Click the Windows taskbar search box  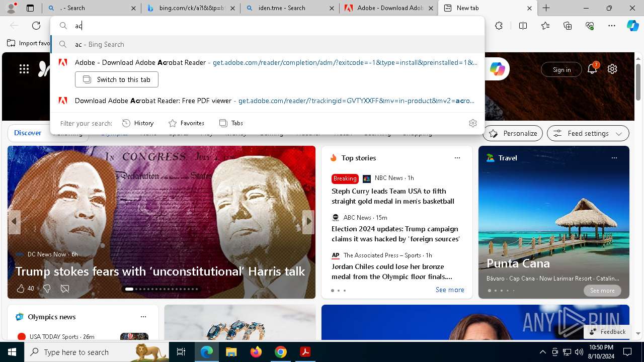pyautogui.click(x=96, y=352)
